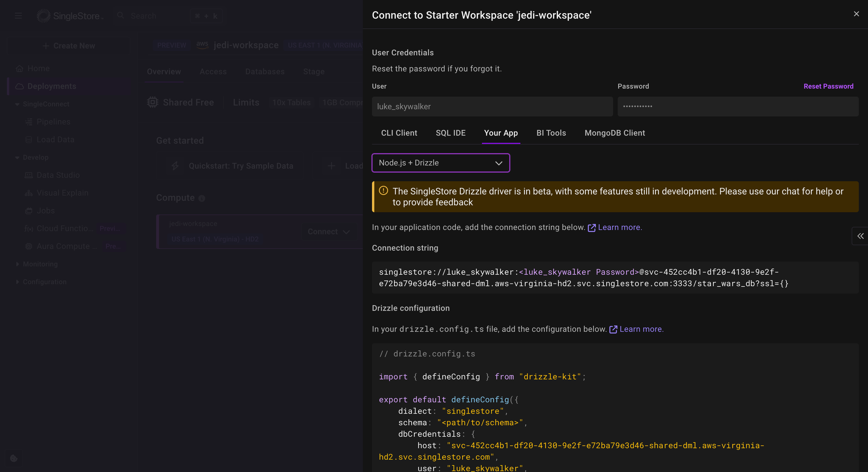The image size is (868, 472).
Task: Open Jobs from the Develop section
Action: (x=45, y=210)
